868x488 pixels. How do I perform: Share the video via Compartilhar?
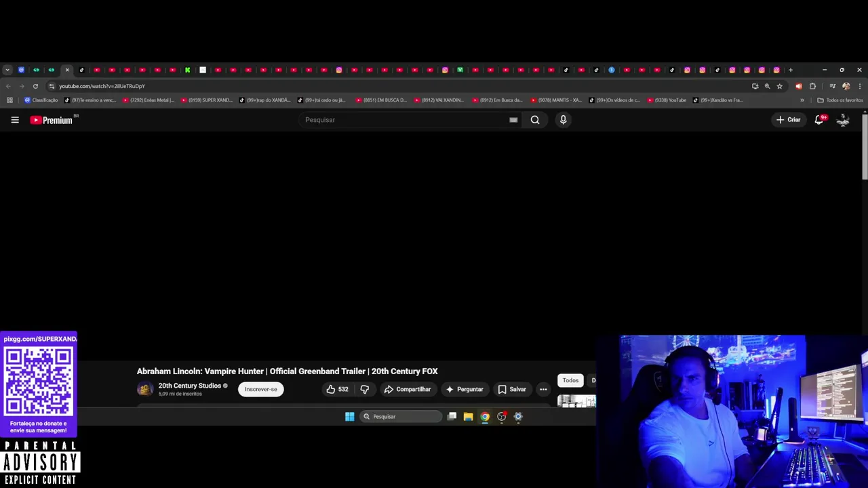tap(408, 389)
